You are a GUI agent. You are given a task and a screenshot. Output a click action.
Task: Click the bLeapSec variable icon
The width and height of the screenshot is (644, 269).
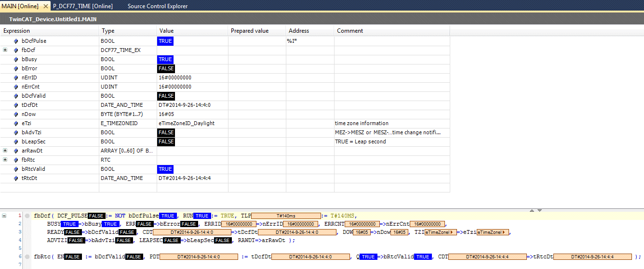(x=16, y=142)
